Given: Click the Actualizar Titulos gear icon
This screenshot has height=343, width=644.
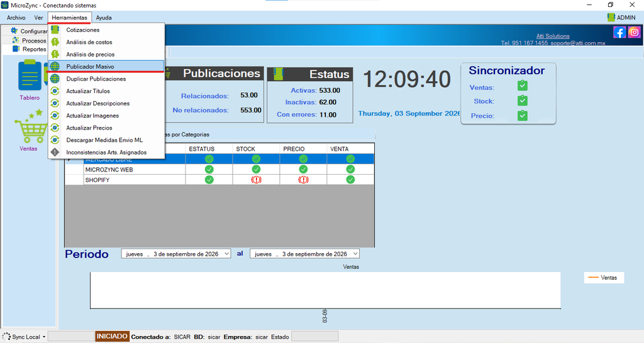Looking at the screenshot, I should pos(55,91).
